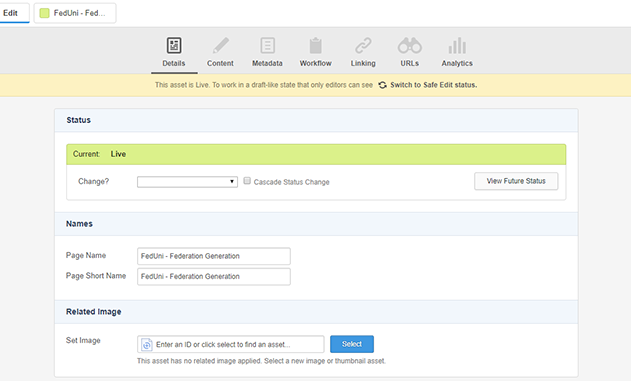The image size is (631, 381).
Task: Open the Workflow clipboard icon
Action: [x=316, y=45]
